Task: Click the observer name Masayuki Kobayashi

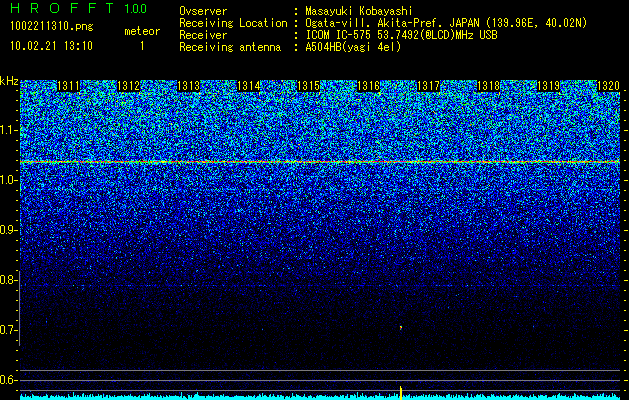Action: tap(359, 11)
